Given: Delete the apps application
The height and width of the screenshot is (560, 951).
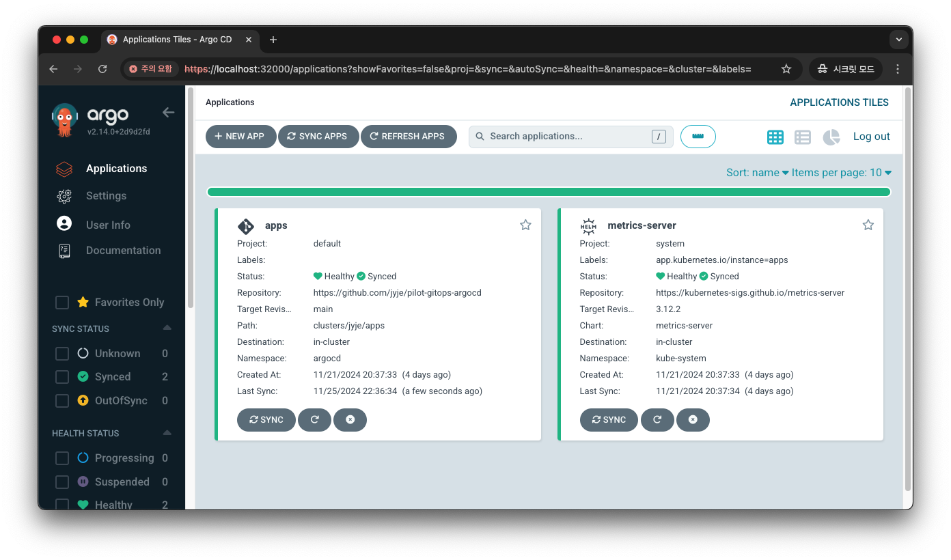Looking at the screenshot, I should coord(350,420).
